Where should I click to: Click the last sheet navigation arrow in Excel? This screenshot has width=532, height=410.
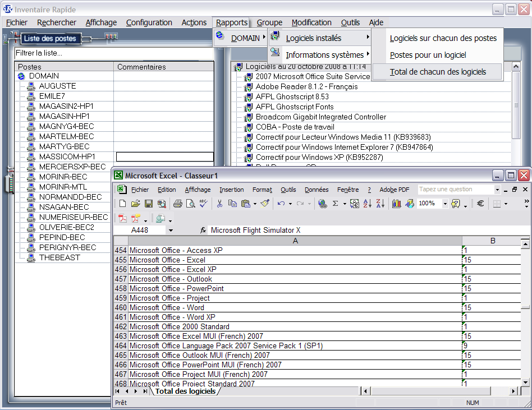[145, 391]
